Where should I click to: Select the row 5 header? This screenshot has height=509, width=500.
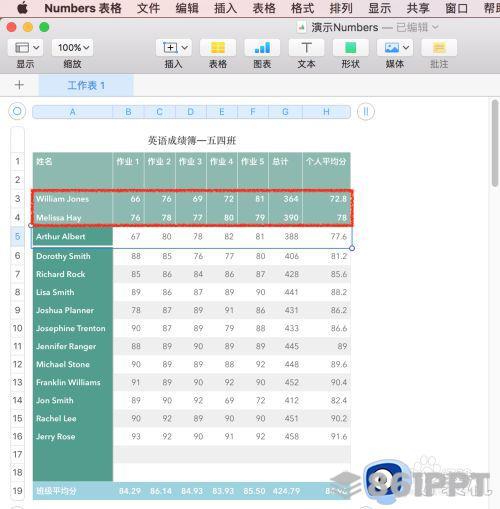pos(17,236)
